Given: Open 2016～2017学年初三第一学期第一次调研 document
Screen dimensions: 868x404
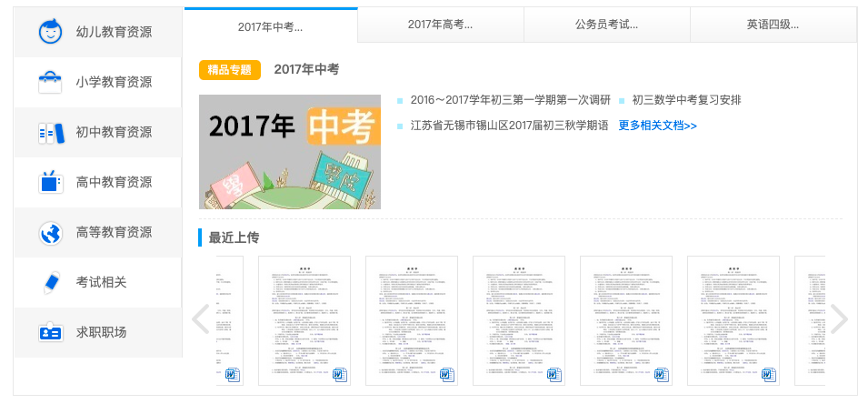Looking at the screenshot, I should [x=511, y=100].
